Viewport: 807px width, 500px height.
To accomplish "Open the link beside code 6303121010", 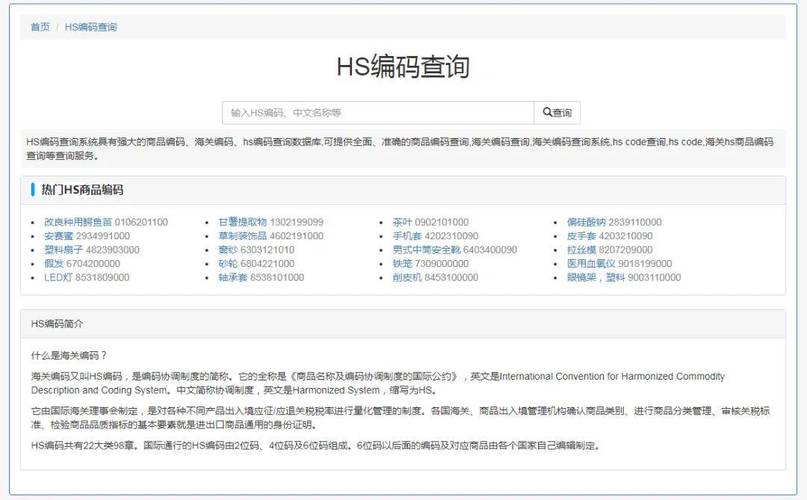I will pos(228,250).
